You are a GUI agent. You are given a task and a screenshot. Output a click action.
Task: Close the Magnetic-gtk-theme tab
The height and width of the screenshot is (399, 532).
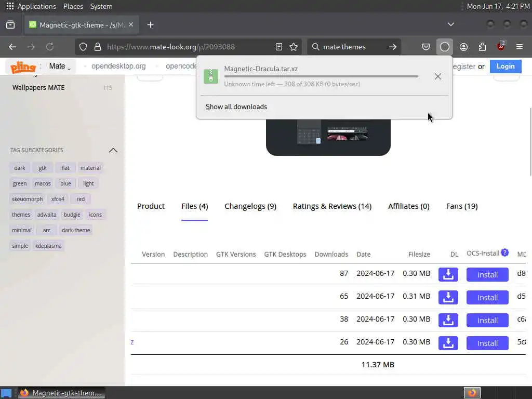click(x=131, y=24)
